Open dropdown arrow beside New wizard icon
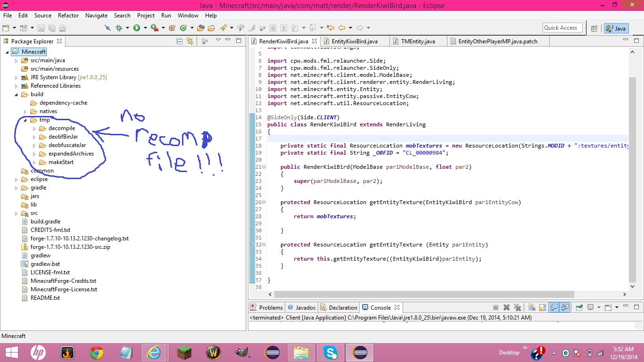This screenshot has width=644, height=362. point(14,28)
